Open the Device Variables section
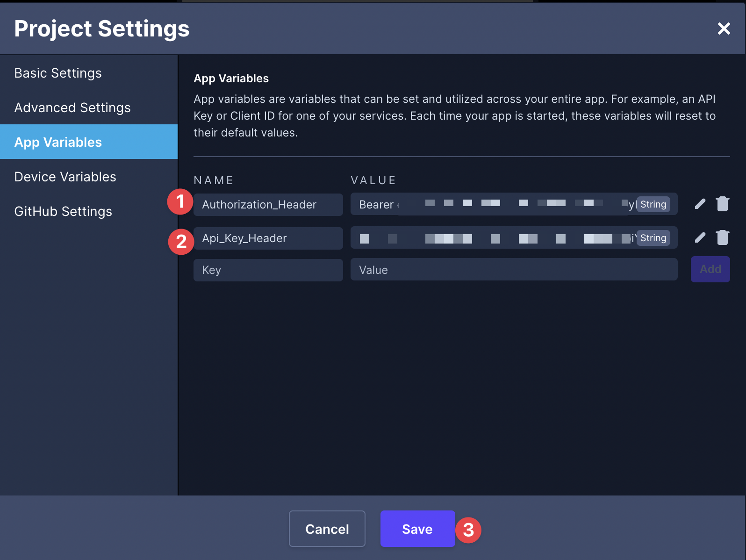This screenshot has width=746, height=560. point(89,177)
